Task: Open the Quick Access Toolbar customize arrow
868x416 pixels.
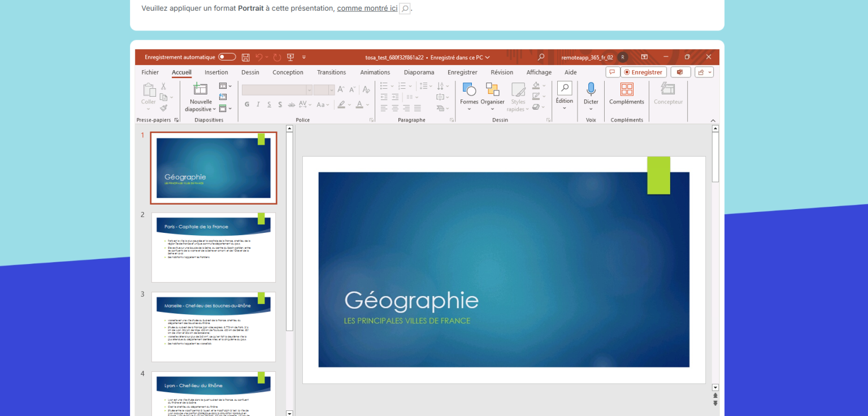Action: pyautogui.click(x=304, y=57)
